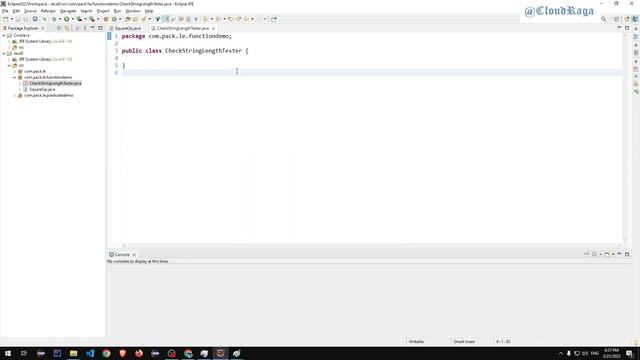Click the package statement on line 1

pos(177,36)
